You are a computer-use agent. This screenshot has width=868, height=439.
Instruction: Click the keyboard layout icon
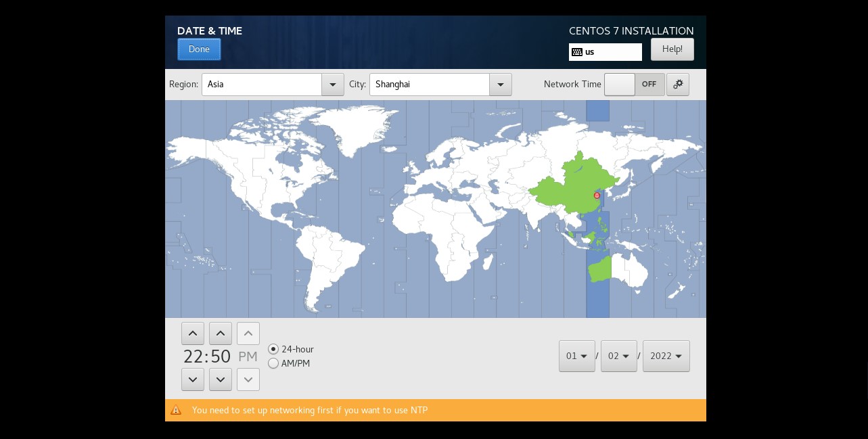577,52
